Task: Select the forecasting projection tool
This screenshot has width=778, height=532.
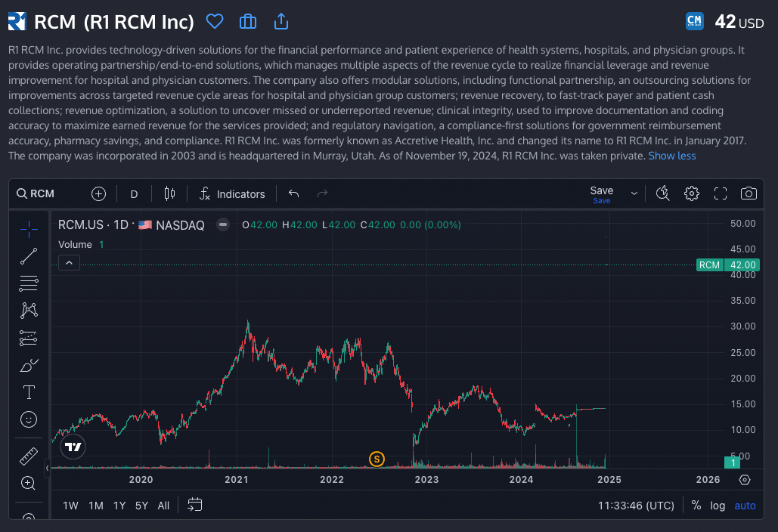Action: pos(29,338)
